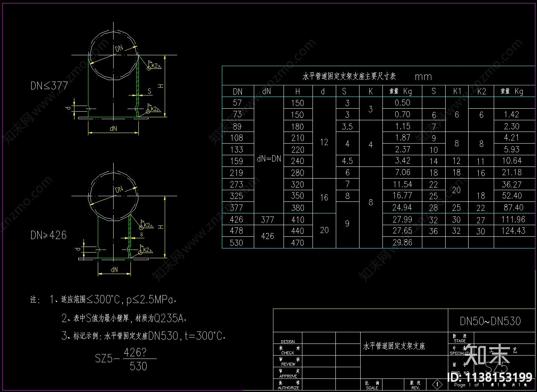Screen dimensions: 537x392
Task: Click DN value '219' in table
Action: (237, 173)
